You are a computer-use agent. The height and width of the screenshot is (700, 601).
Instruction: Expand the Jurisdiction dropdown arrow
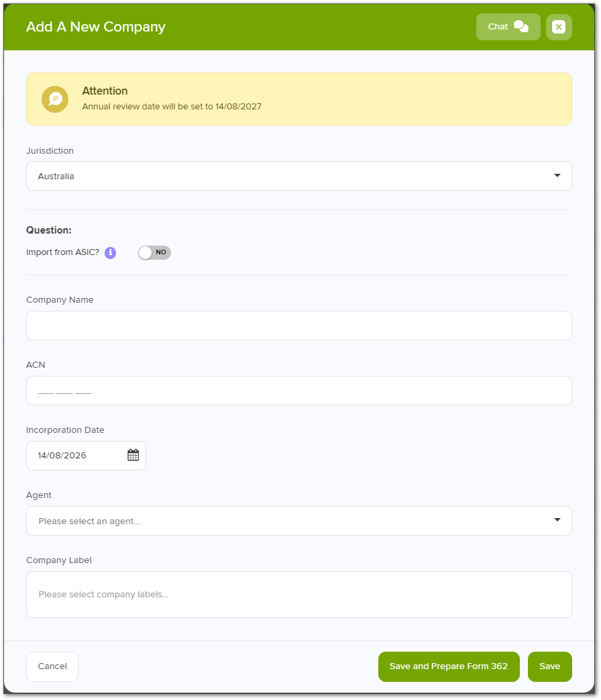(557, 175)
